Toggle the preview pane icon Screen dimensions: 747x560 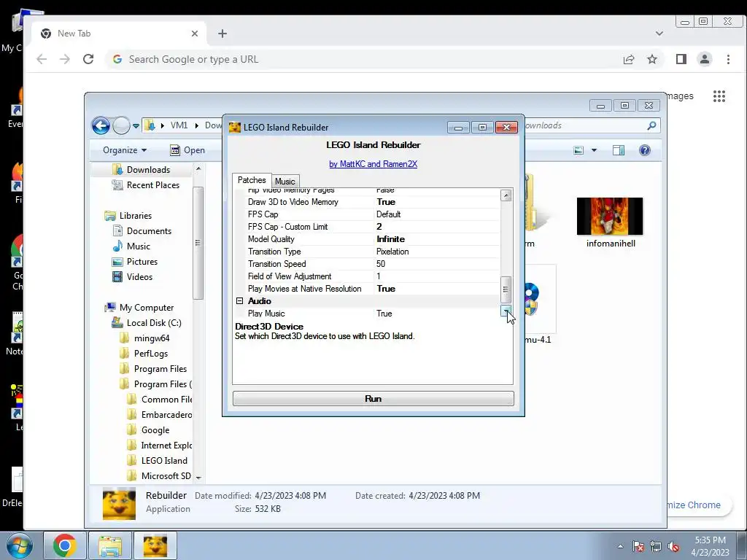[619, 150]
